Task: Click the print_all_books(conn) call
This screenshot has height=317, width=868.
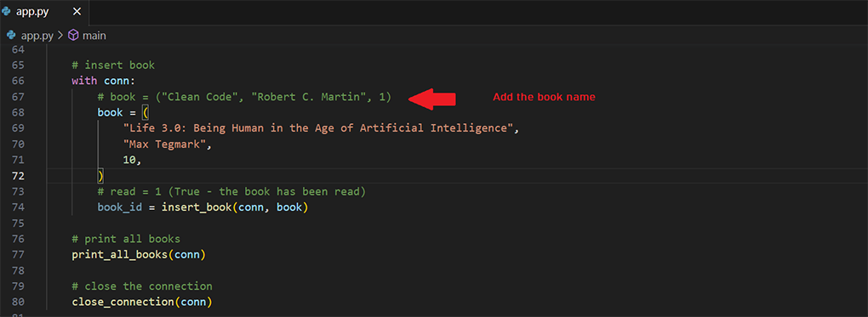Action: pyautogui.click(x=139, y=255)
